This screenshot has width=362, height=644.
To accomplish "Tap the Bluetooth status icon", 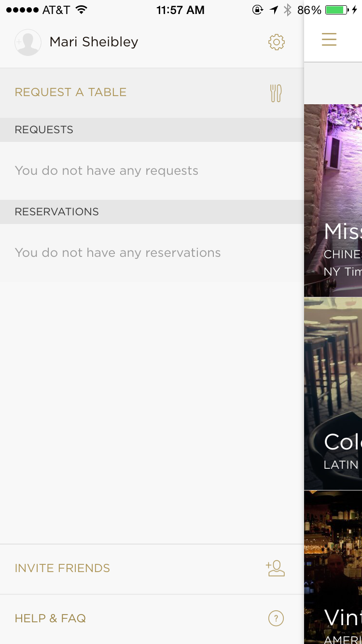I will click(288, 10).
